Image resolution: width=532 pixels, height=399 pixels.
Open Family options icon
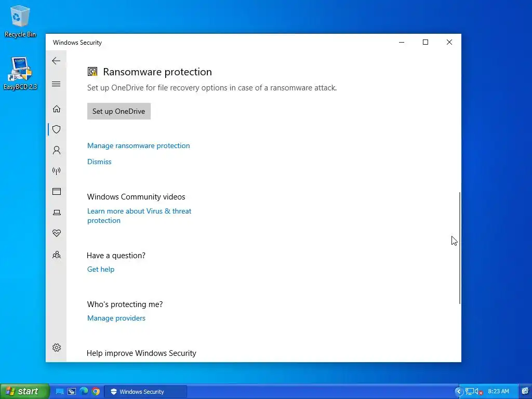point(56,255)
